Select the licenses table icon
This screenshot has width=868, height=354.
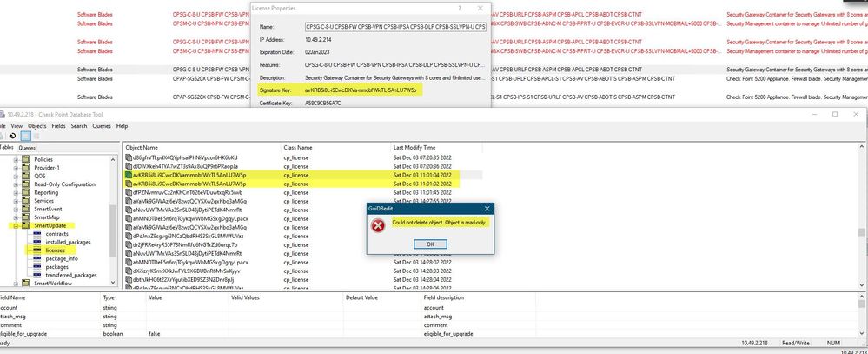tap(37, 250)
